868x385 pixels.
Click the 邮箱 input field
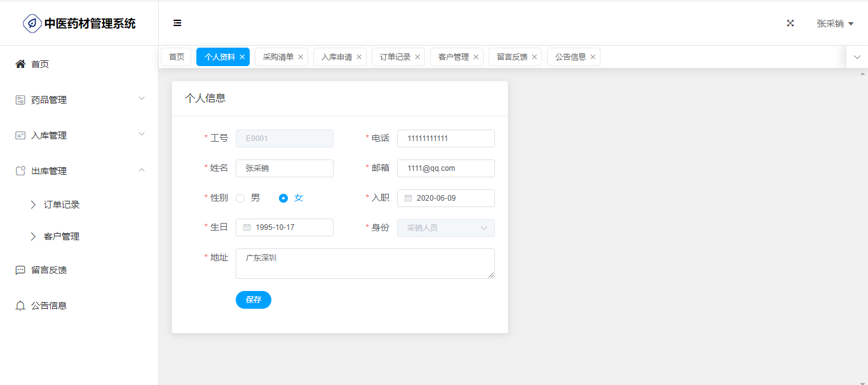tap(446, 168)
